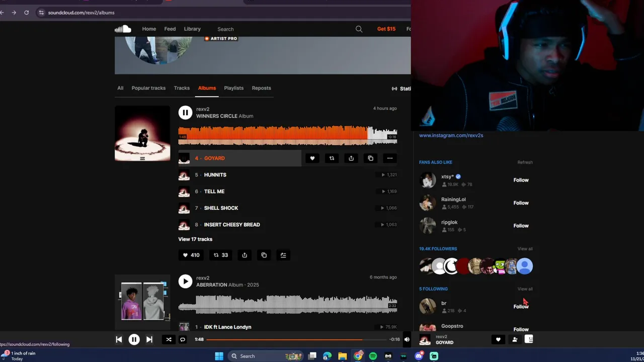Repost the WINNERS CIRCLE album (33 reposts)
The width and height of the screenshot is (644, 362).
[x=220, y=255]
